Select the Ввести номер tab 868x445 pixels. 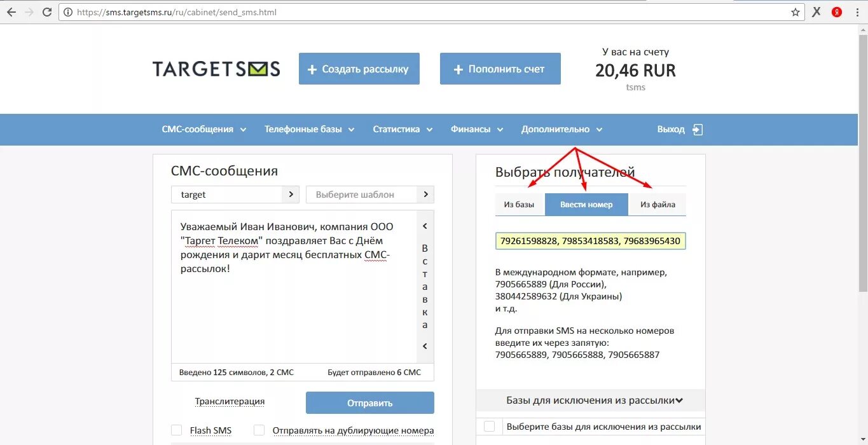[x=586, y=205]
